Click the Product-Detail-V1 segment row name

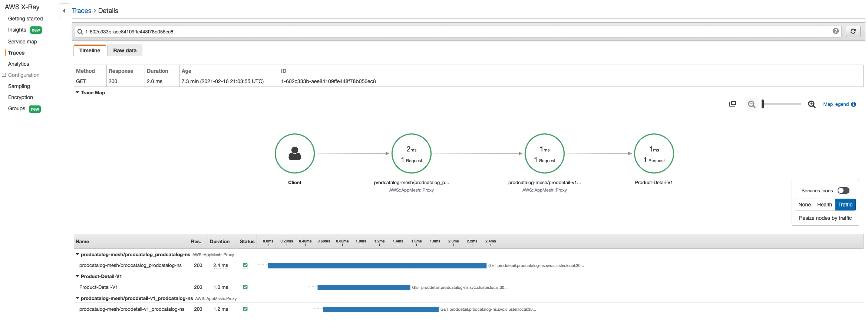coord(98,287)
